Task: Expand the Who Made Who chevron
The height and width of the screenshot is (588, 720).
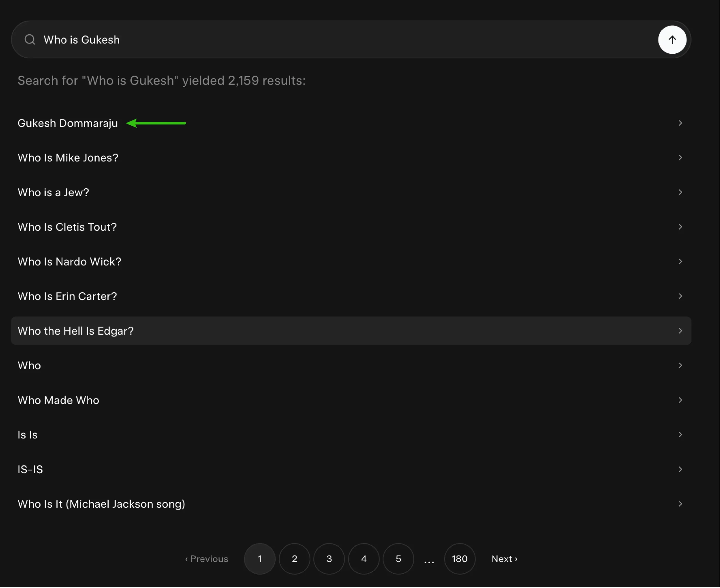Action: [x=680, y=400]
